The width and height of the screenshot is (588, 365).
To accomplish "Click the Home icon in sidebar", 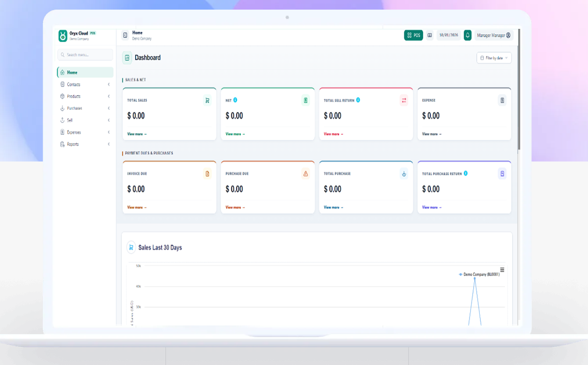I will (62, 72).
